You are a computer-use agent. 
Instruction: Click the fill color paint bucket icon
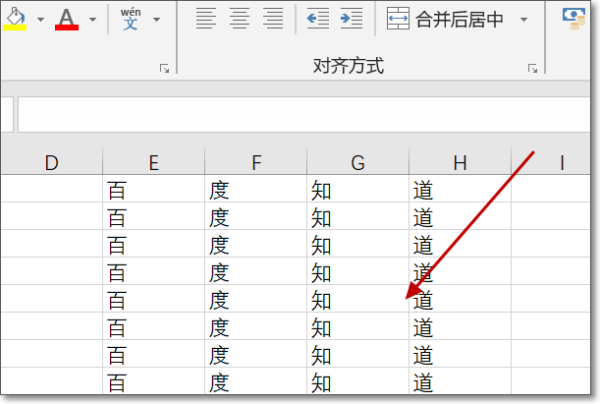point(14,19)
